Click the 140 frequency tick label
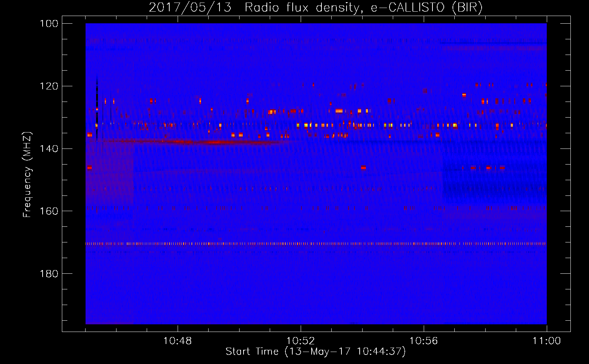This screenshot has width=589, height=364. tap(49, 149)
